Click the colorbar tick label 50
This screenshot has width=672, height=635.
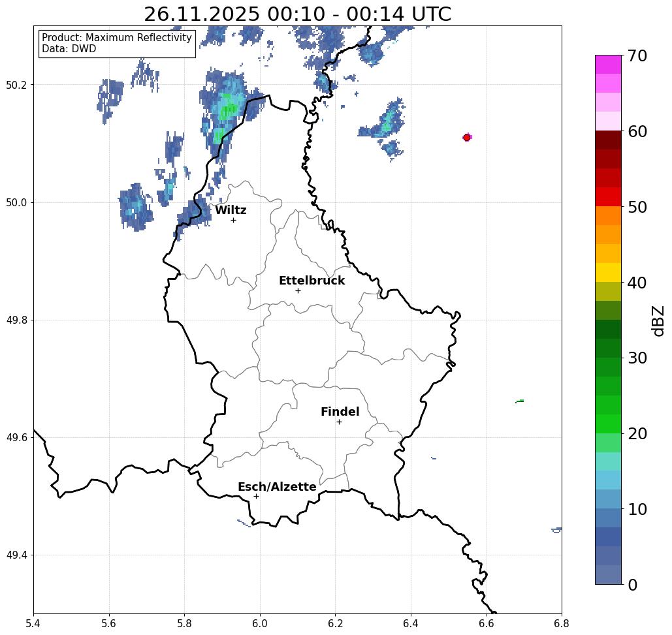click(637, 208)
